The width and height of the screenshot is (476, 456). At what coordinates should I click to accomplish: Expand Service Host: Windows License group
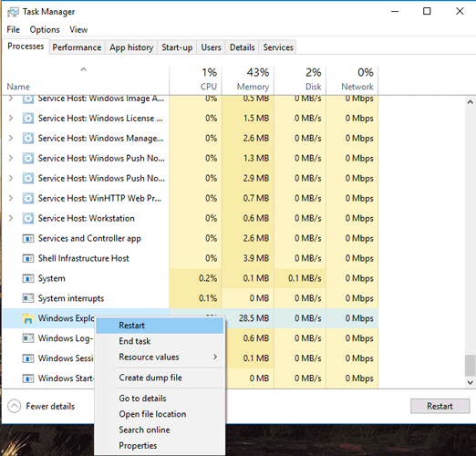coord(11,118)
